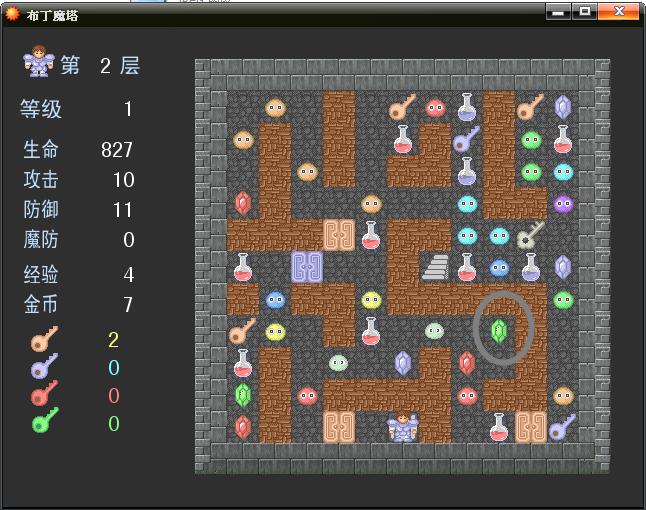Click the green key counter icon

pyautogui.click(x=44, y=421)
